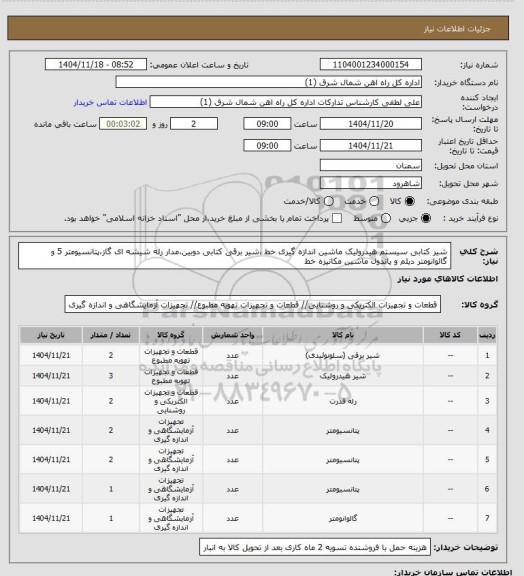Image resolution: width=524 pixels, height=576 pixels.
Task: Click the remaining time countdown 00:03:02
Action: coord(123,124)
